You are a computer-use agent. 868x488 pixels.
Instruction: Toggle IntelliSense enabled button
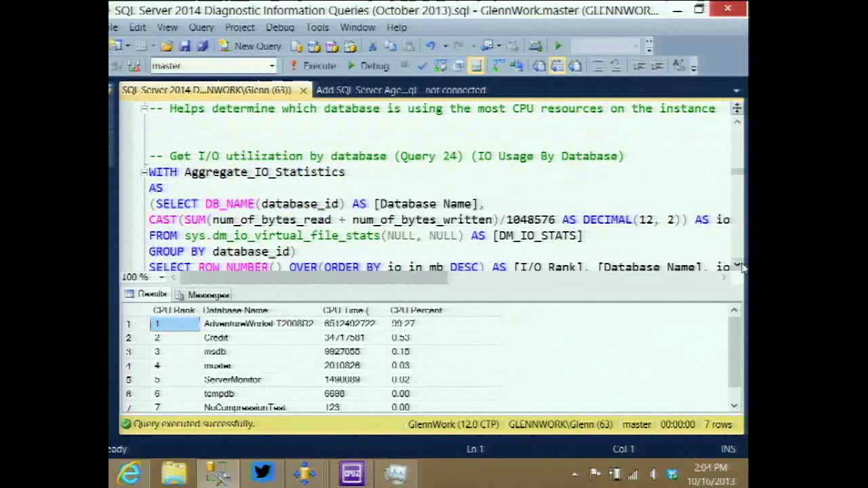(x=476, y=66)
